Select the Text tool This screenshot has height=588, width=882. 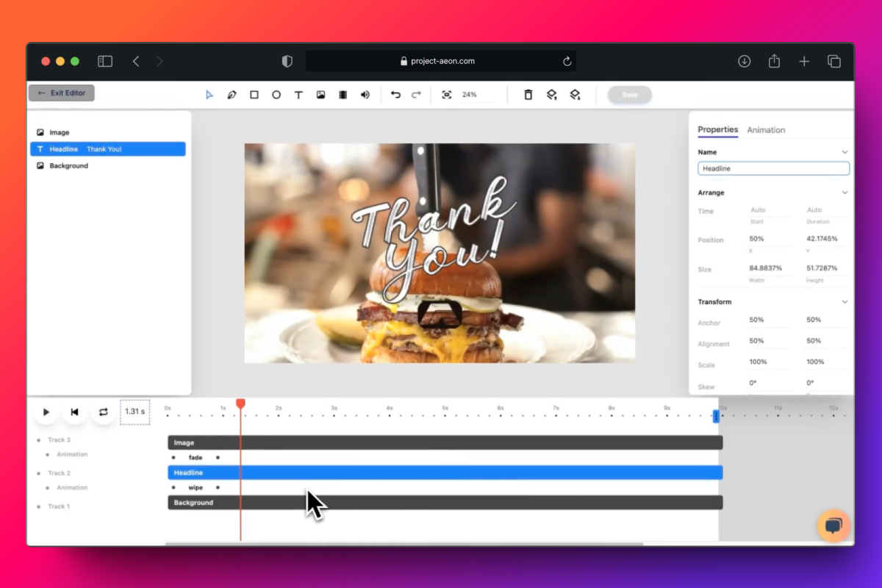click(x=298, y=95)
